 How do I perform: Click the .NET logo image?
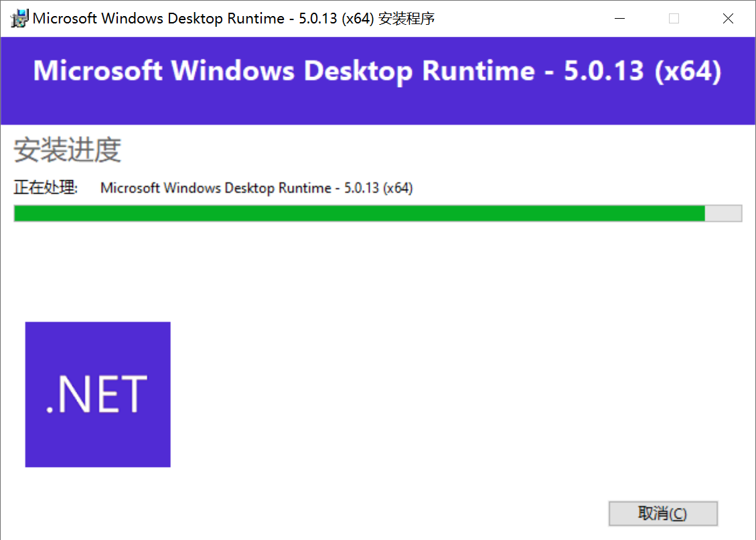[x=98, y=394]
